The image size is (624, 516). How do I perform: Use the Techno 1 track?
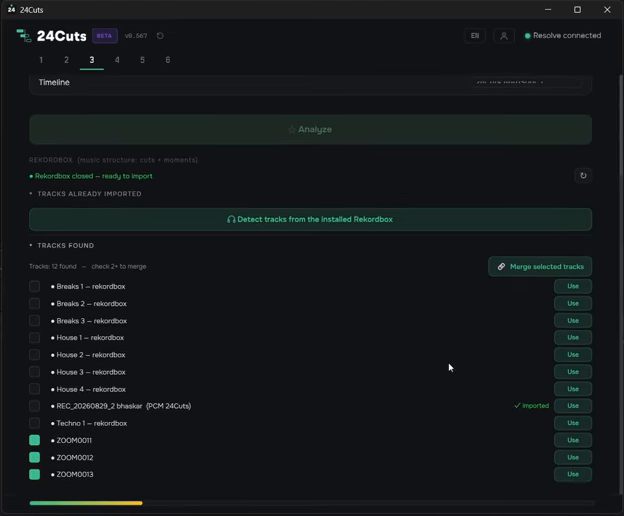(573, 423)
